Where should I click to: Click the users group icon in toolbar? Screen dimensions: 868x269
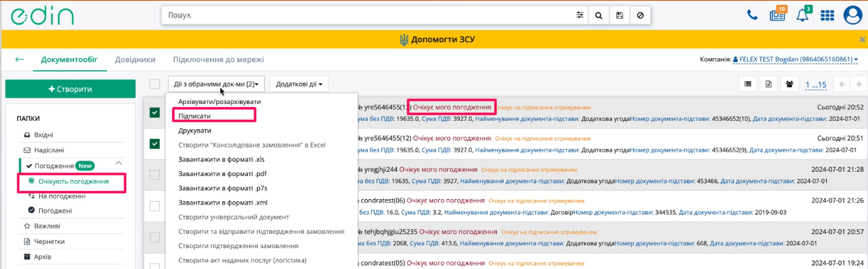tap(790, 85)
